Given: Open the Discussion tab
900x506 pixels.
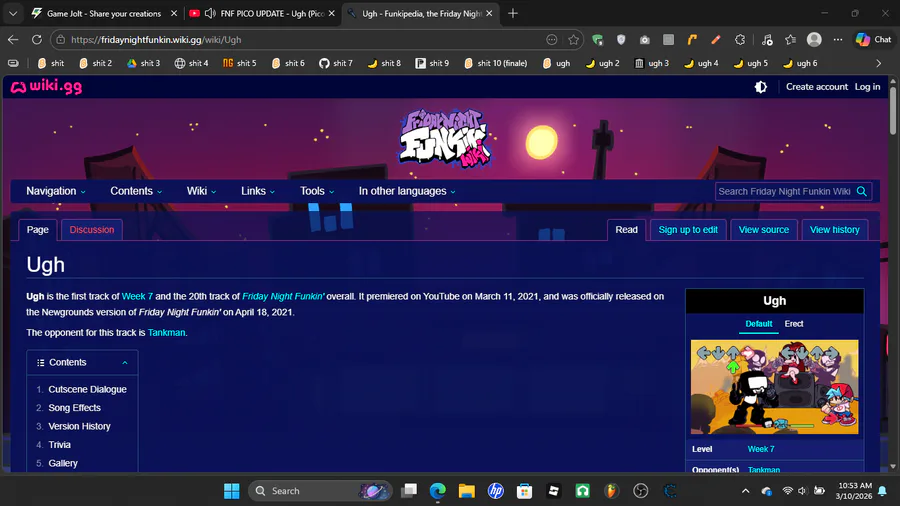Looking at the screenshot, I should (x=92, y=229).
